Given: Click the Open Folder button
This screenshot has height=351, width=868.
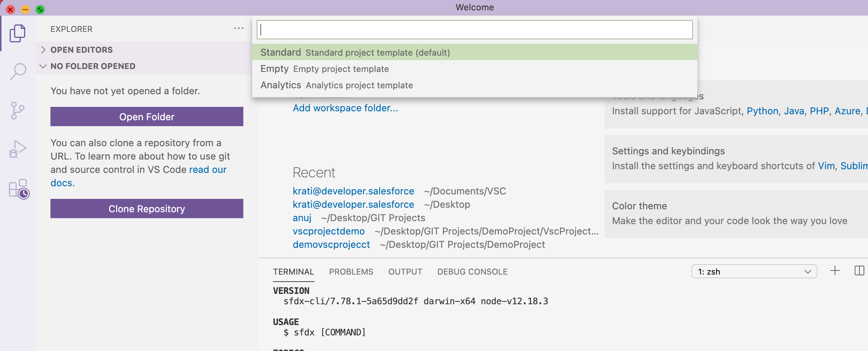Looking at the screenshot, I should pos(147,117).
